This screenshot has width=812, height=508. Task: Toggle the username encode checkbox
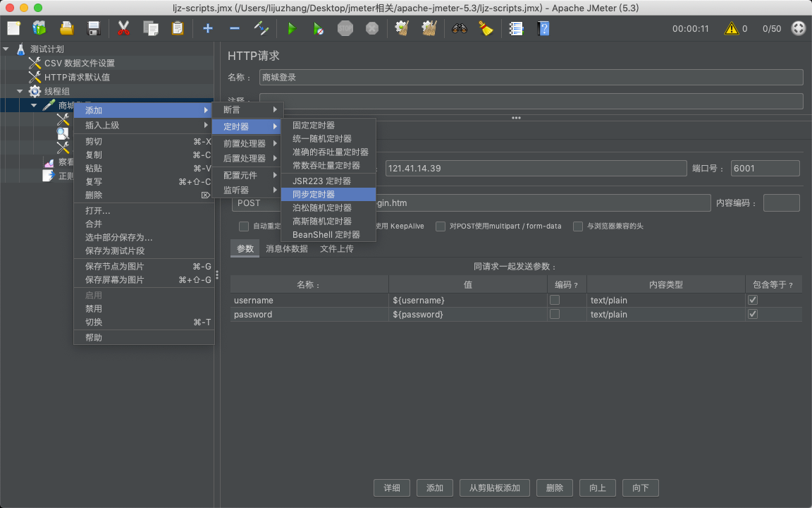(555, 300)
